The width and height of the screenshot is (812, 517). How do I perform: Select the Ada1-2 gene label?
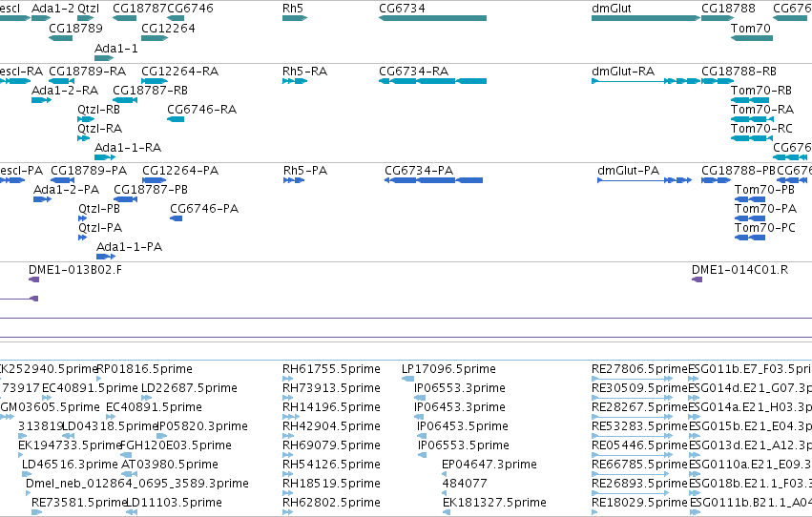click(52, 9)
